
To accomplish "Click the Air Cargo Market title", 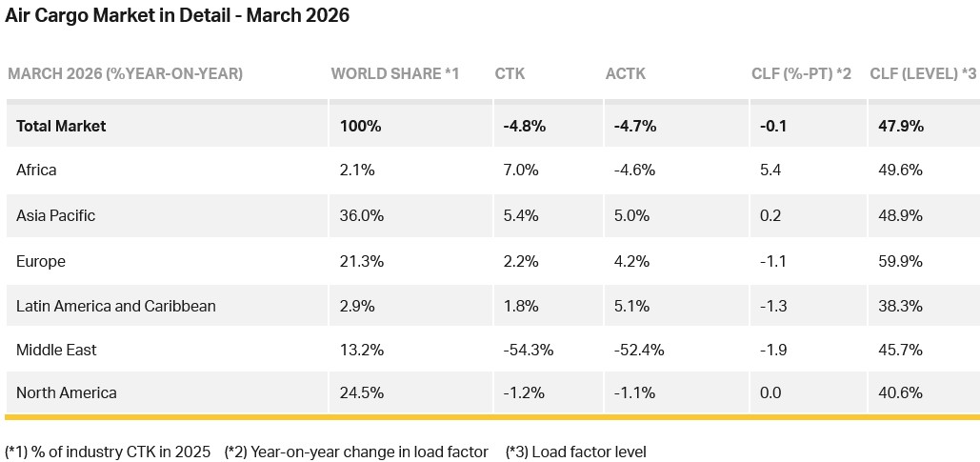I will [177, 16].
